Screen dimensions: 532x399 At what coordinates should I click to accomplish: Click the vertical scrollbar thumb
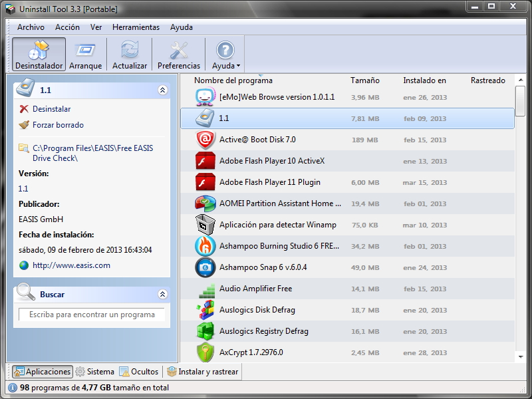click(520, 101)
